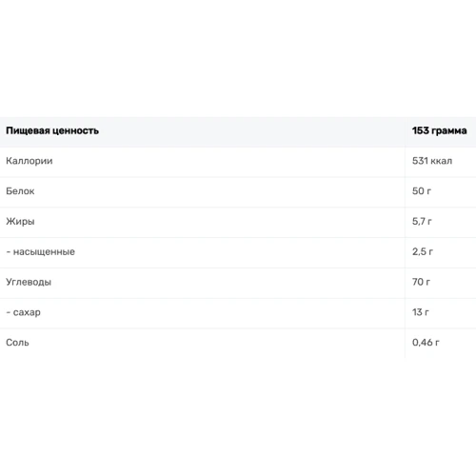Select the 'Соль' row label
The height and width of the screenshot is (476, 476).
pyautogui.click(x=17, y=343)
